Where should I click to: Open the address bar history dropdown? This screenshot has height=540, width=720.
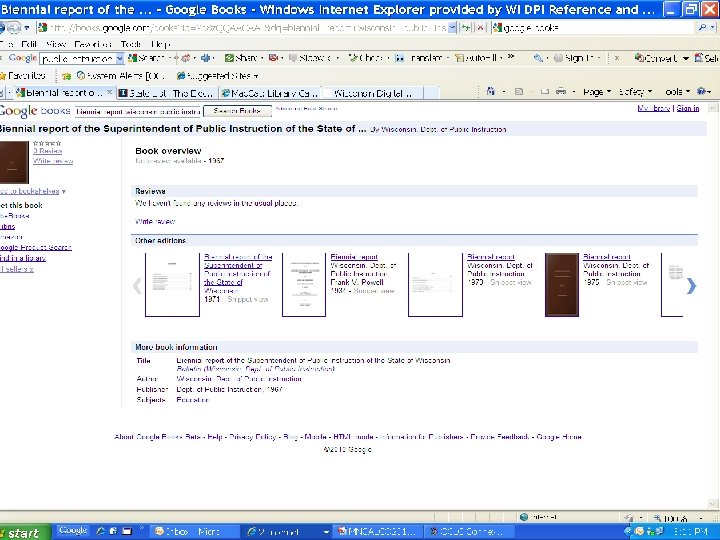pos(452,28)
